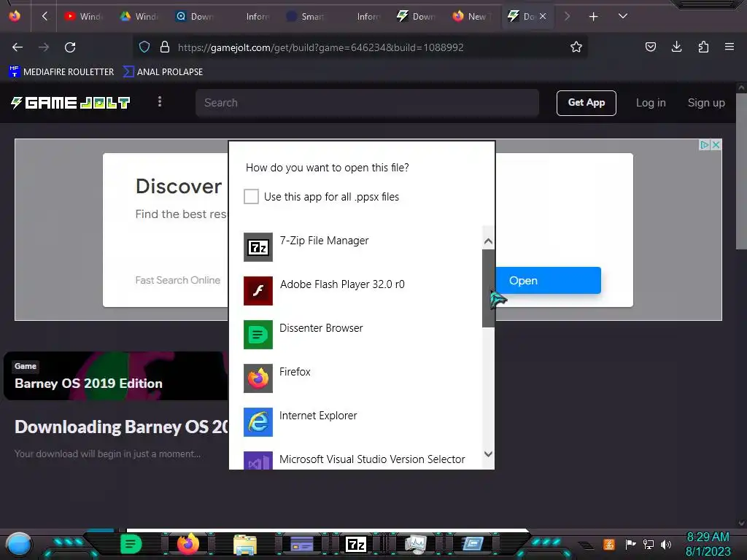Click the Action Center flag tray icon
The image size is (747, 560).
[630, 544]
